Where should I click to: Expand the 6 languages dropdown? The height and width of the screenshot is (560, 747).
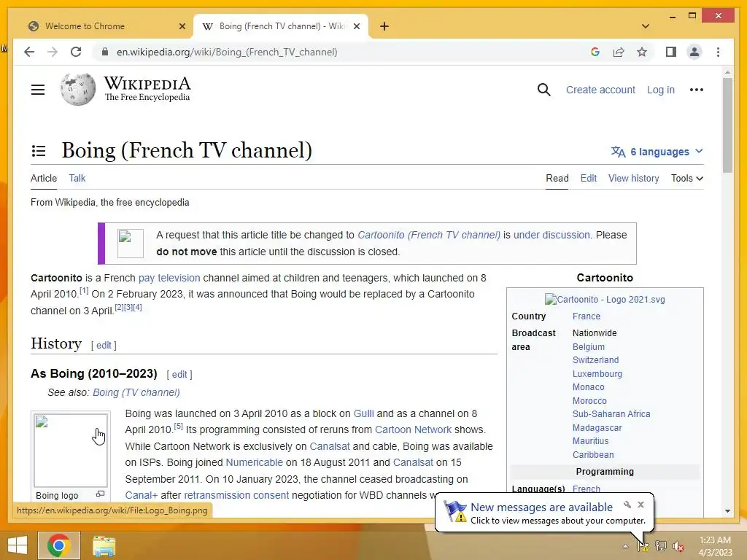coord(657,152)
